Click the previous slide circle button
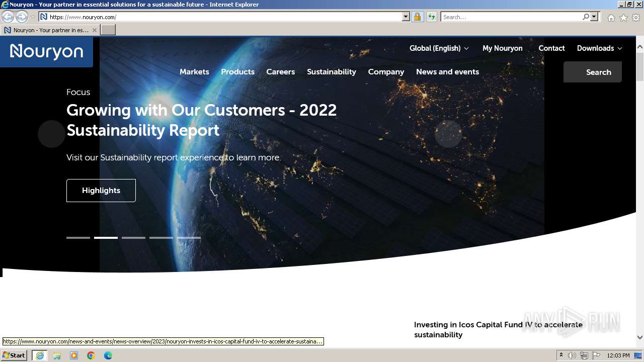The height and width of the screenshot is (362, 644). 51,134
